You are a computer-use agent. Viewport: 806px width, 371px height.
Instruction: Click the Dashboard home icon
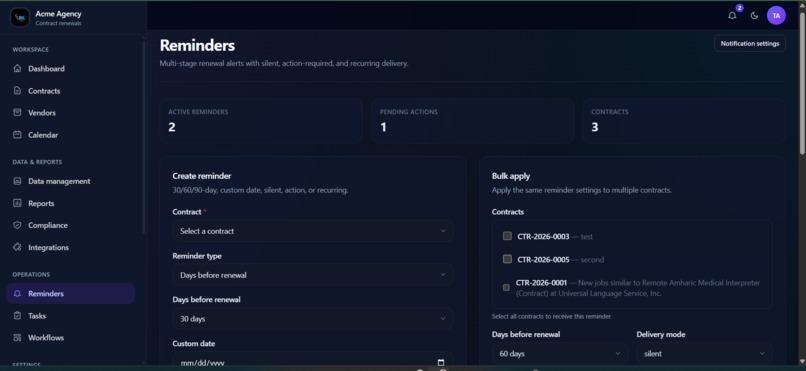(x=17, y=68)
